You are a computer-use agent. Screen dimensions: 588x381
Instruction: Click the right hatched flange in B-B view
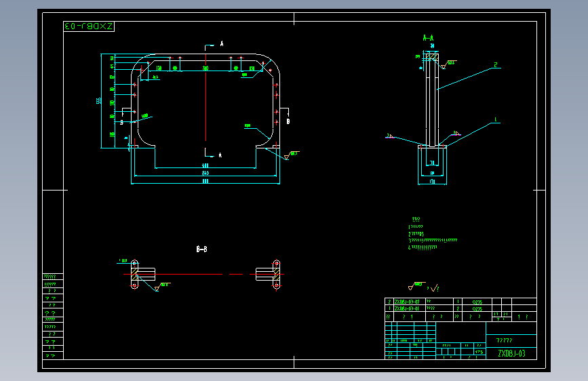[x=277, y=275]
